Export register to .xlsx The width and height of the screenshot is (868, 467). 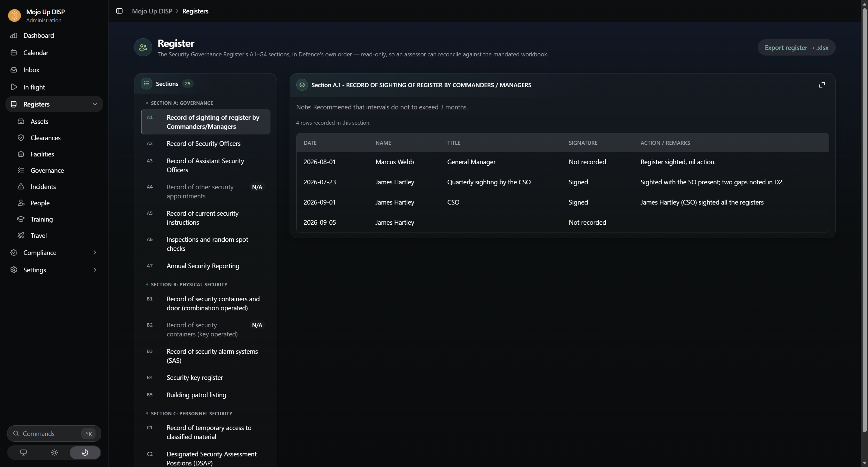tap(796, 48)
